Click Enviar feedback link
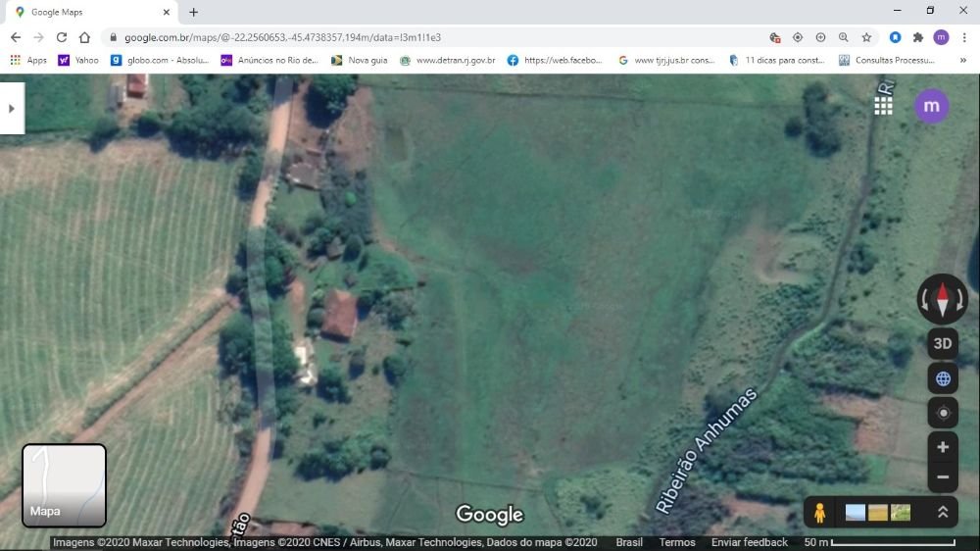The width and height of the screenshot is (980, 551). (x=750, y=542)
